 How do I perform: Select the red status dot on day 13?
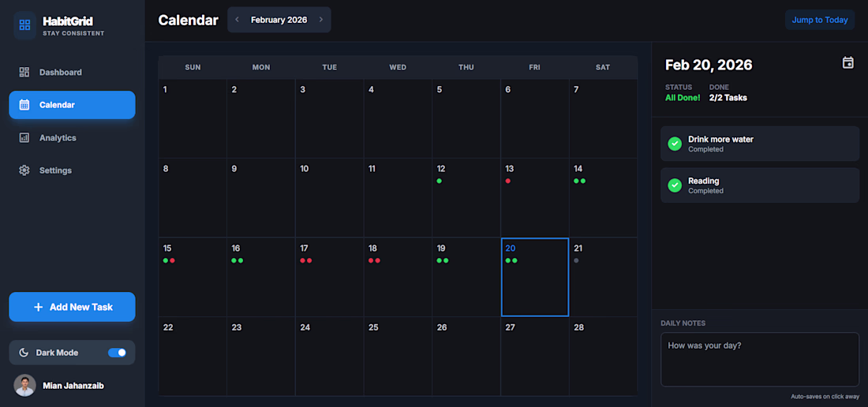(x=508, y=181)
